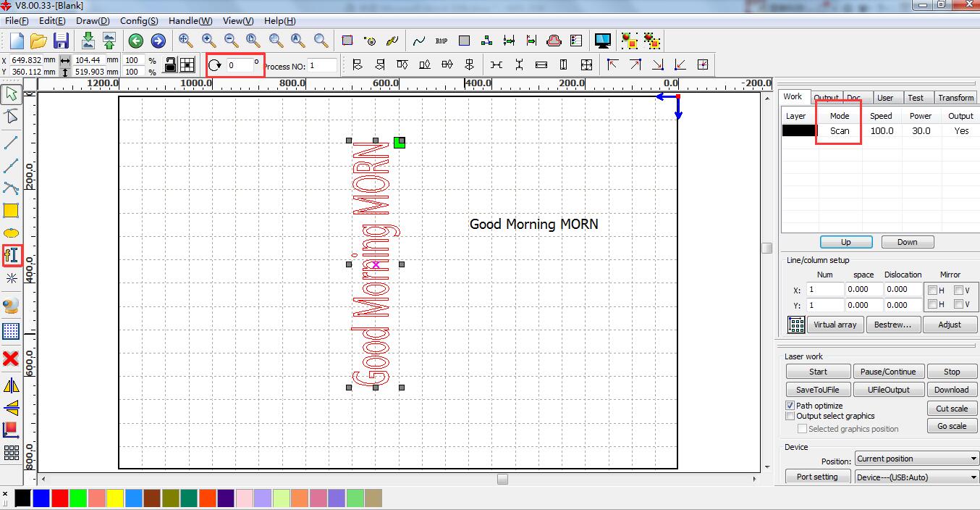Check the X row H mirror checkbox
The image size is (980, 510).
(933, 290)
